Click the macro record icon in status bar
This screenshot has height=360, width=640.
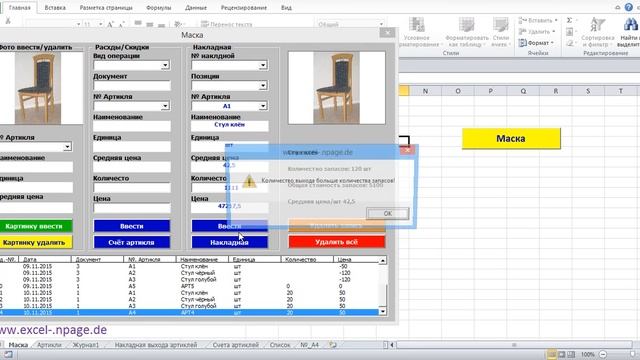tap(8, 354)
